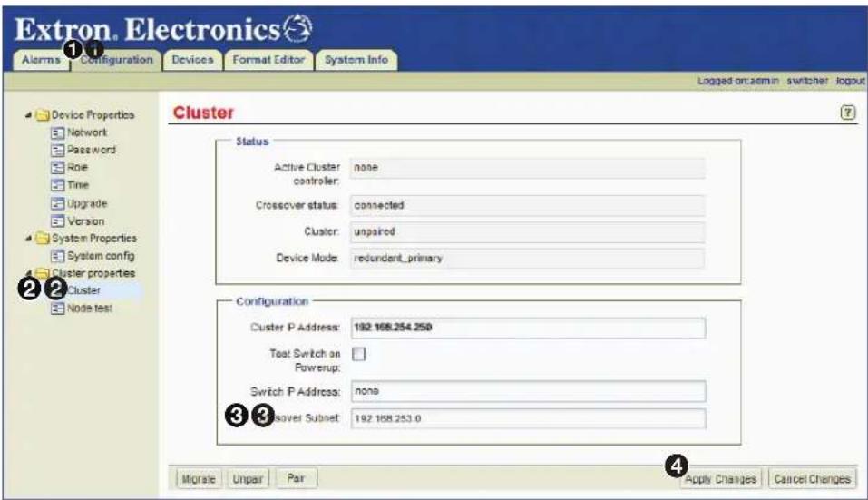Select Network in the tree
This screenshot has height=500, width=868.
(87, 132)
